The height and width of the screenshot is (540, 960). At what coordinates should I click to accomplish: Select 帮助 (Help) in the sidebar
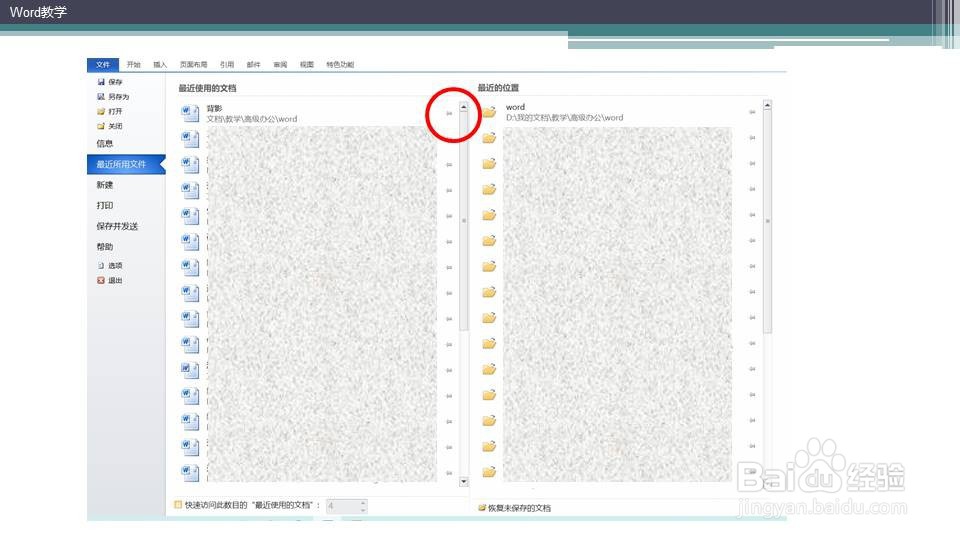[105, 246]
